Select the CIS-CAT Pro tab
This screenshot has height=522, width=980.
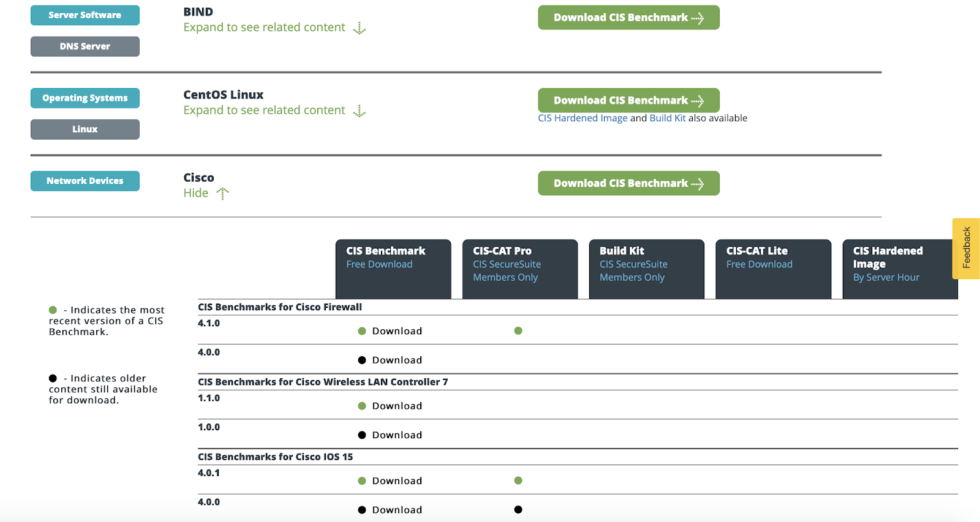(x=520, y=269)
